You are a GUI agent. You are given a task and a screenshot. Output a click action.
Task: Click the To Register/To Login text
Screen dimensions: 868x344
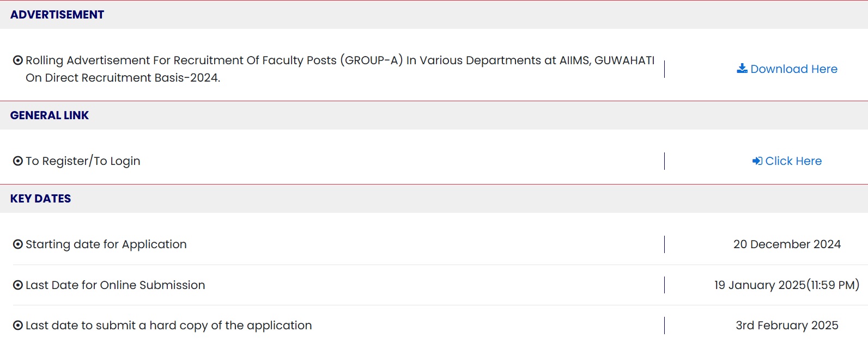(x=83, y=161)
